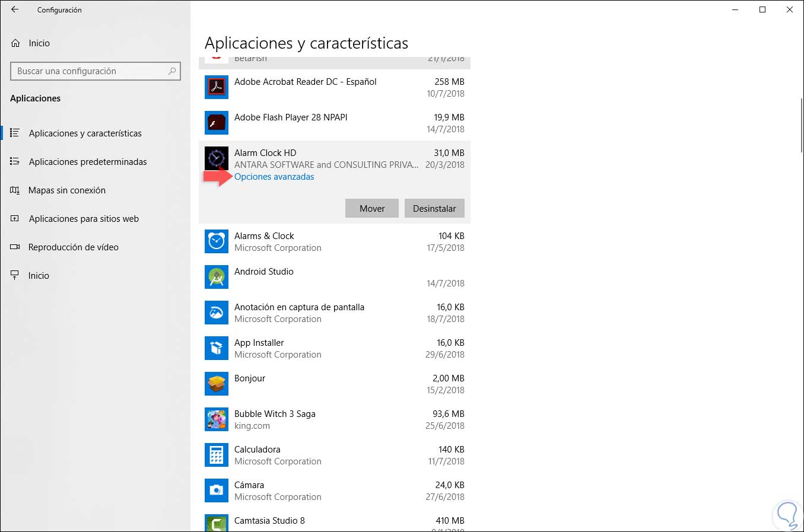Click the Android Studio icon

coord(217,277)
